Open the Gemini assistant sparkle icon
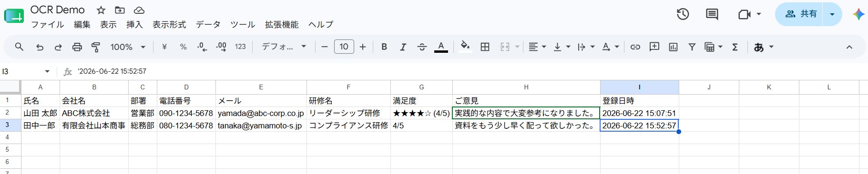 point(858,14)
